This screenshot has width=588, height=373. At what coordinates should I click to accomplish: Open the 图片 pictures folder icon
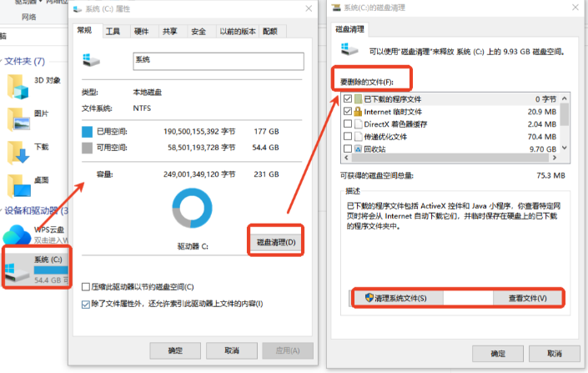(x=17, y=118)
